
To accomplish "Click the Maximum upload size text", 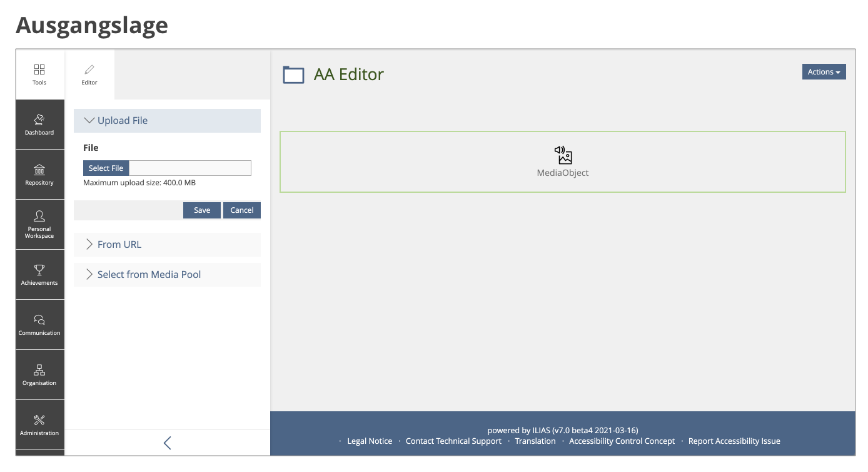I will click(139, 183).
